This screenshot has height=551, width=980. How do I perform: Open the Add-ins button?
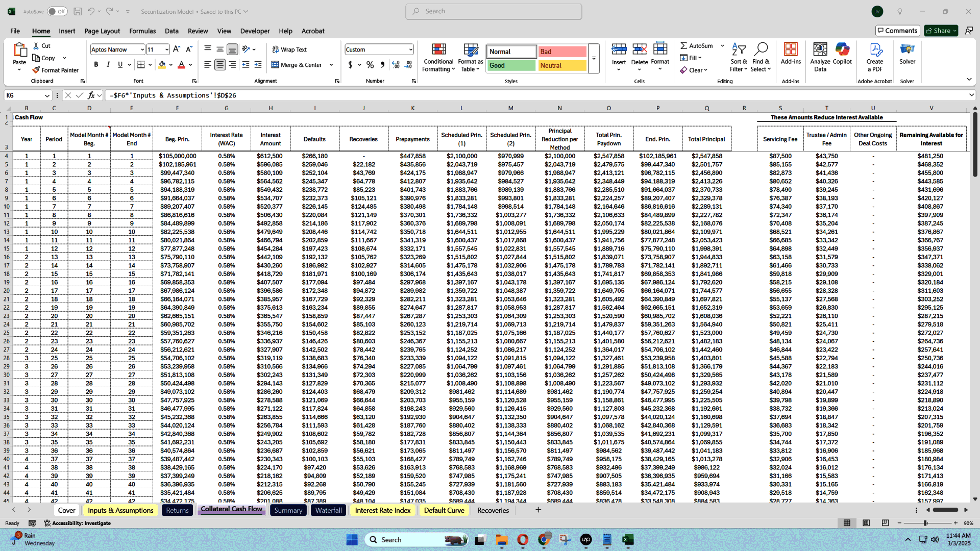(x=791, y=54)
